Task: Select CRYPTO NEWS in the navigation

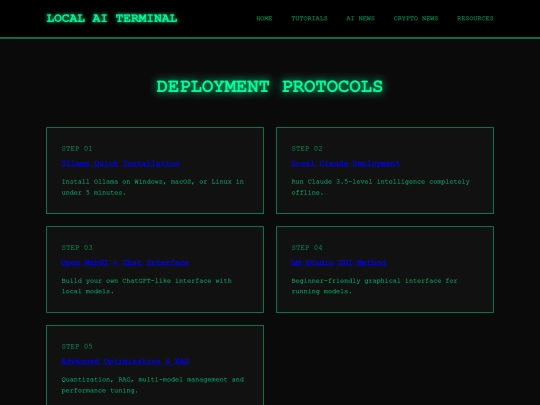Action: (416, 18)
